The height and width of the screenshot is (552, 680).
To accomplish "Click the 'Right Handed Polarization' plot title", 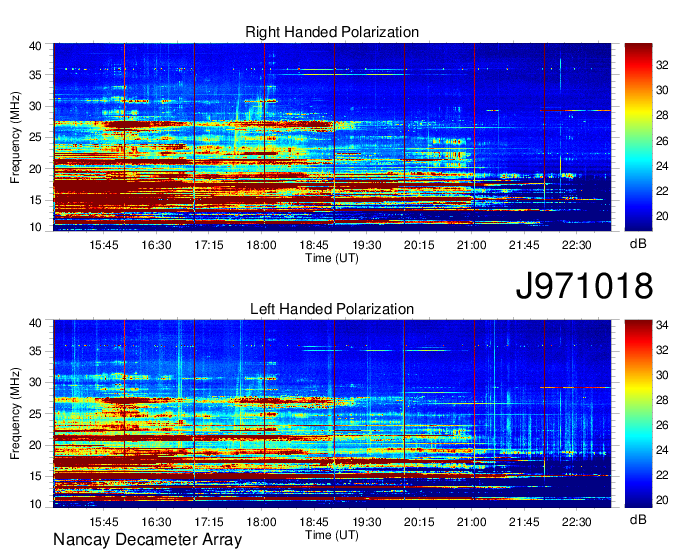I will click(x=332, y=32).
